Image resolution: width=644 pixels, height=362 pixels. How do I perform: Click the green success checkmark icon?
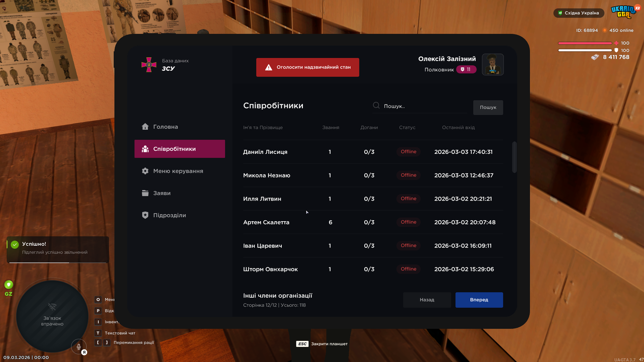coord(15,244)
